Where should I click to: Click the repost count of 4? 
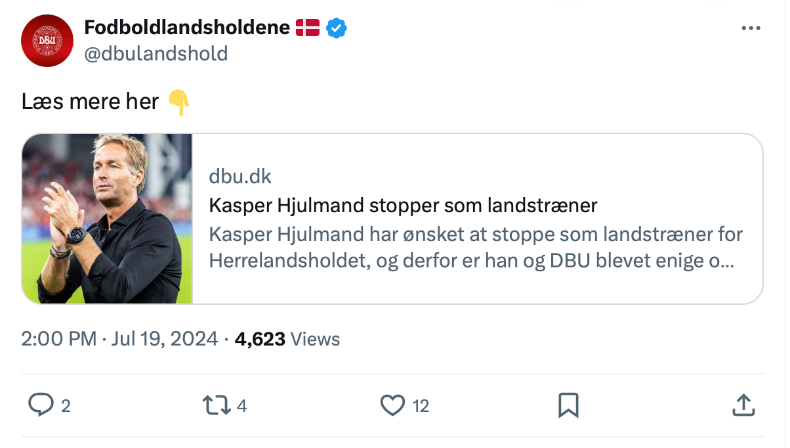(242, 406)
